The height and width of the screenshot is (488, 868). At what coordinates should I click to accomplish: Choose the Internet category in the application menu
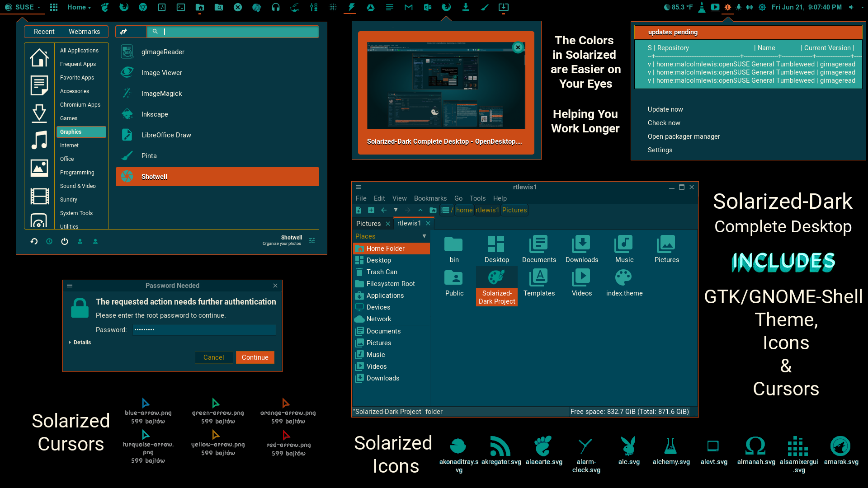pos(81,145)
